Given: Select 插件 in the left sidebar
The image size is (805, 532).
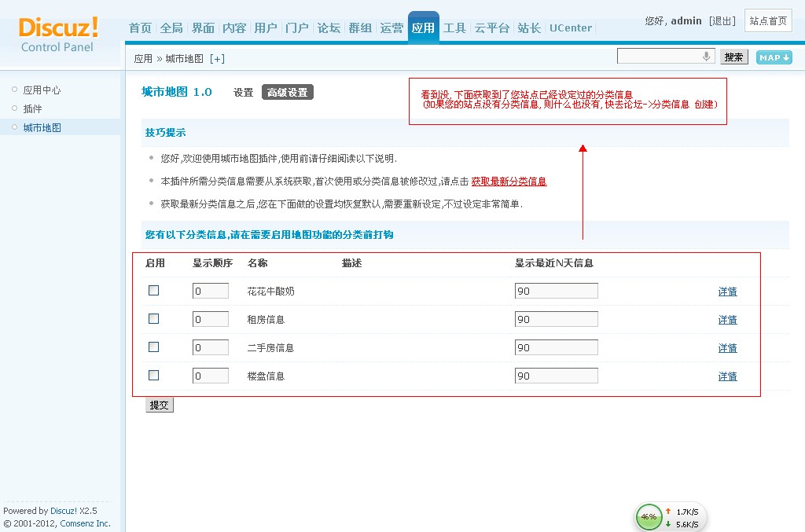Looking at the screenshot, I should tap(32, 109).
